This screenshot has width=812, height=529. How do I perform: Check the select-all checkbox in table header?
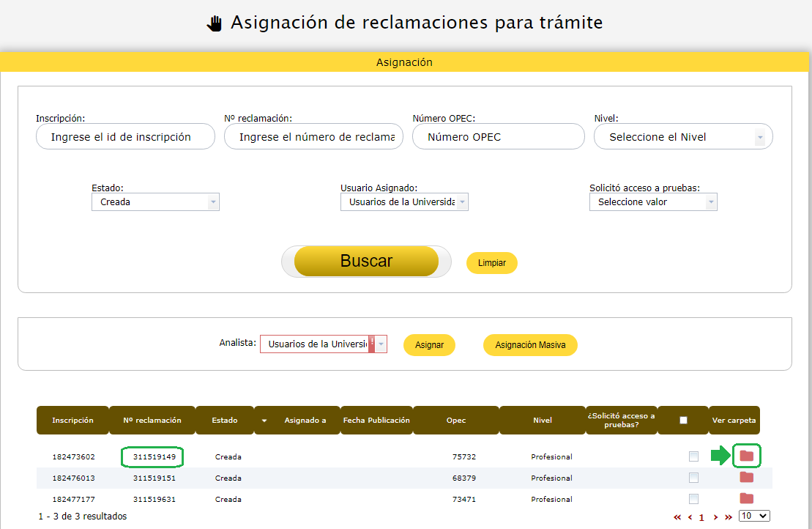pyautogui.click(x=683, y=421)
